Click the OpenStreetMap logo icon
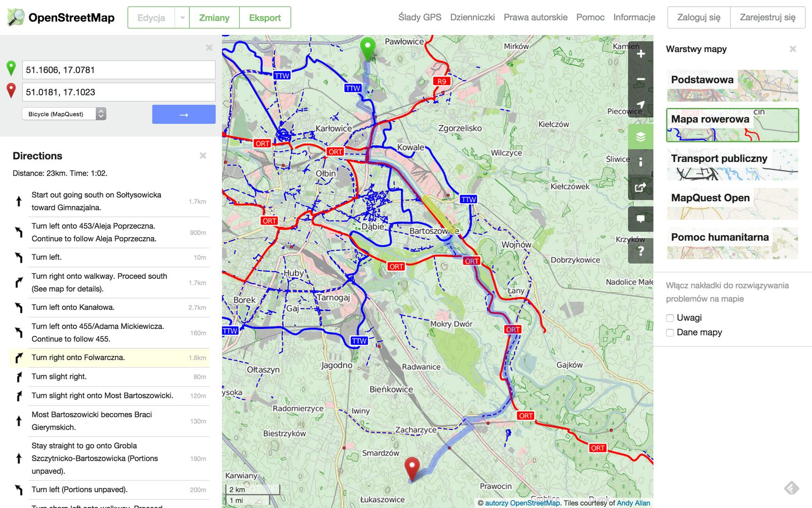This screenshot has width=812, height=508. pyautogui.click(x=16, y=17)
